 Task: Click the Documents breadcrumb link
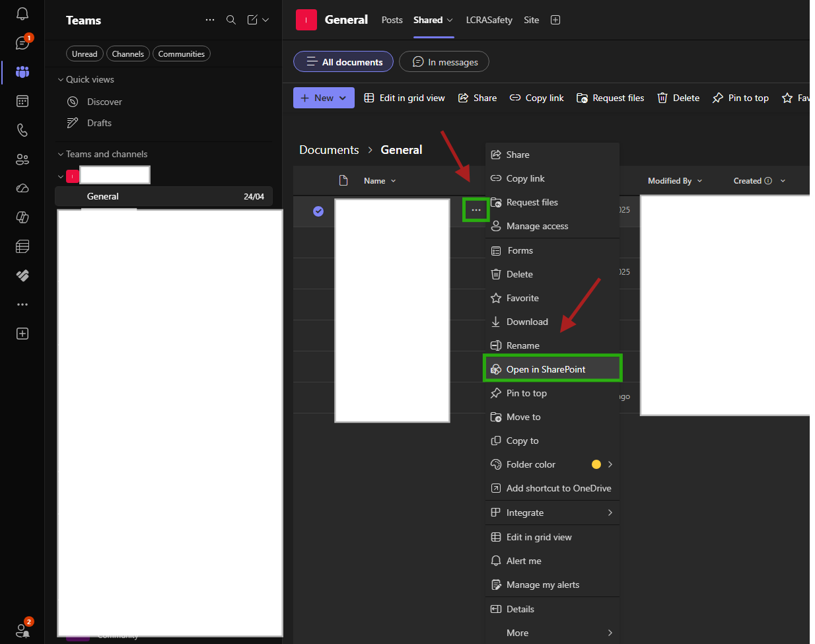tap(329, 150)
